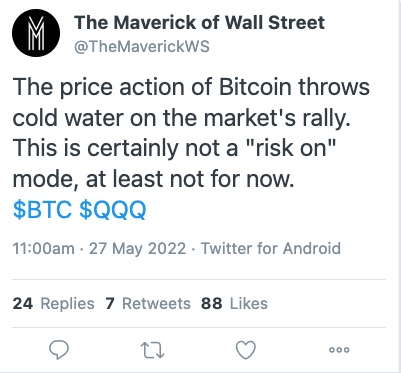Click the 11:00am timestamp
Viewport: 401px width, 373px height.
pos(43,249)
